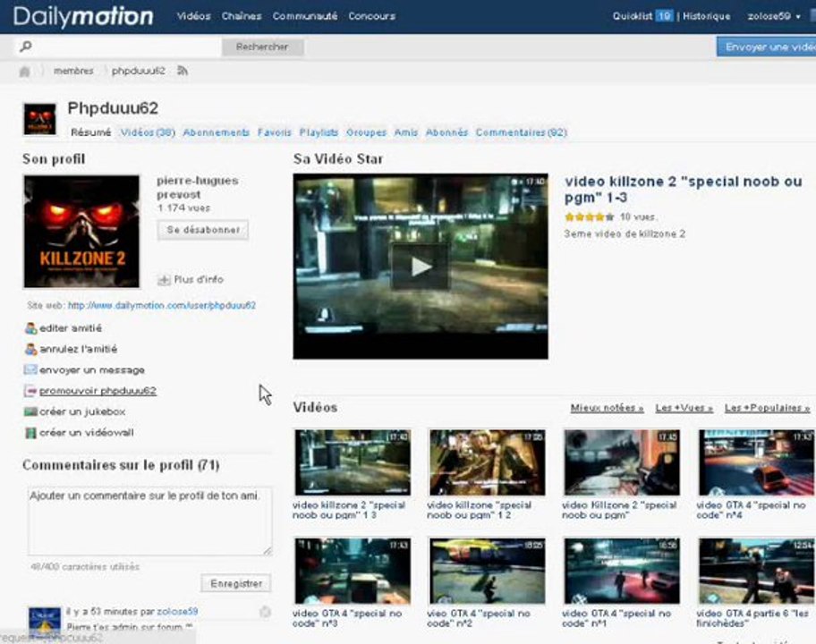816x644 pixels.
Task: Delete comment icon beside zolose59 comment
Action: point(265,613)
